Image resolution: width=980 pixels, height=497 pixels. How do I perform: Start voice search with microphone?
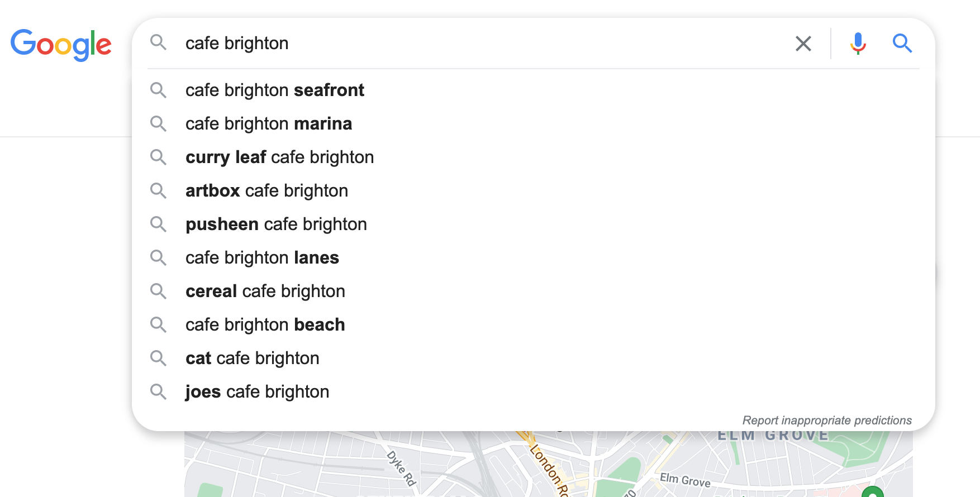[x=858, y=44]
